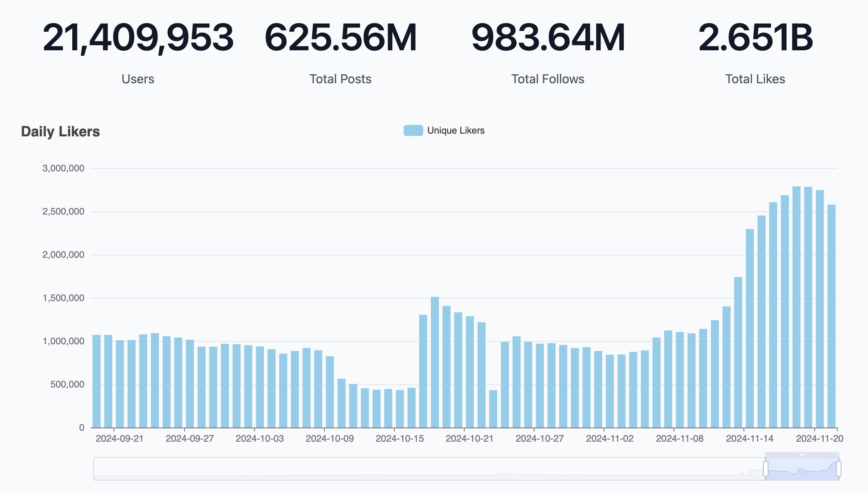This screenshot has height=492, width=868.
Task: Click the right handle of the range slider
Action: click(x=839, y=469)
